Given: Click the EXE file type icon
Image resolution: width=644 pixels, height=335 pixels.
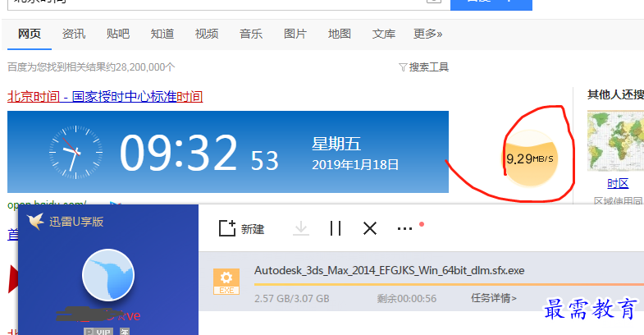Looking at the screenshot, I should 226,282.
